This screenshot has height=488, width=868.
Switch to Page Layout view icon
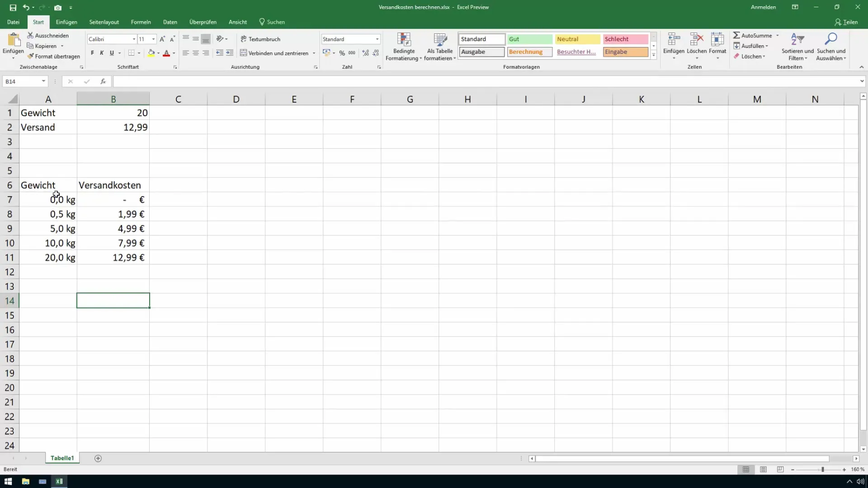(x=763, y=470)
